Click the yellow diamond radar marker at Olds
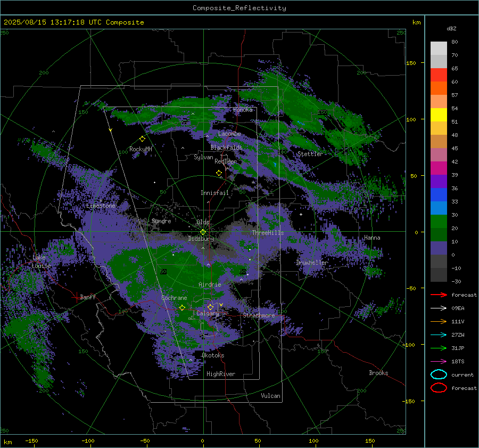The image size is (479, 448). (203, 232)
